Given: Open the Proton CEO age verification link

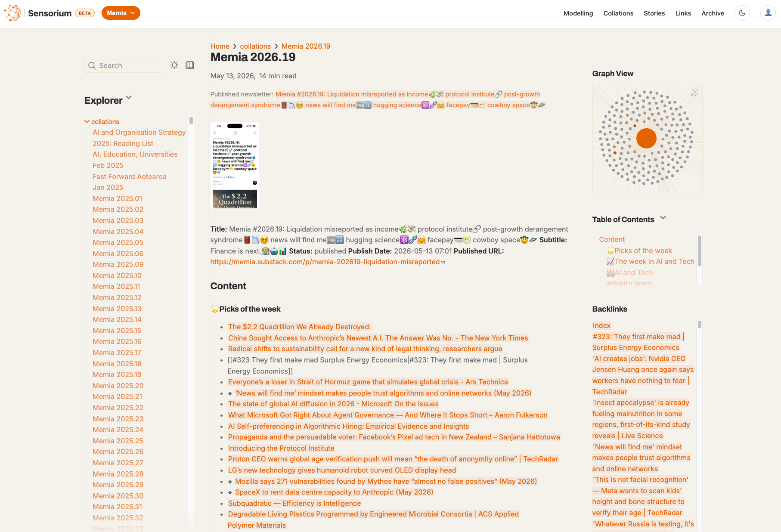Looking at the screenshot, I should (393, 459).
